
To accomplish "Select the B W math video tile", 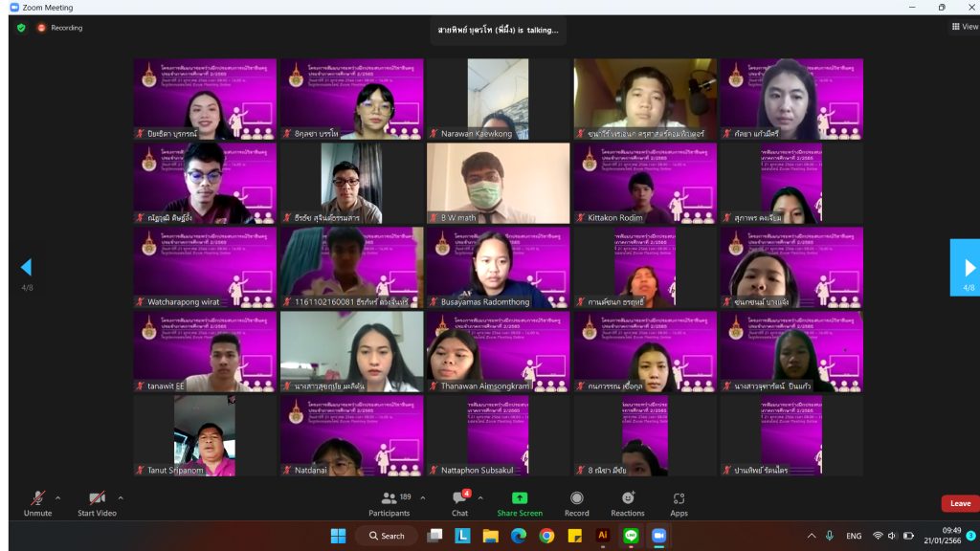I will coord(498,184).
